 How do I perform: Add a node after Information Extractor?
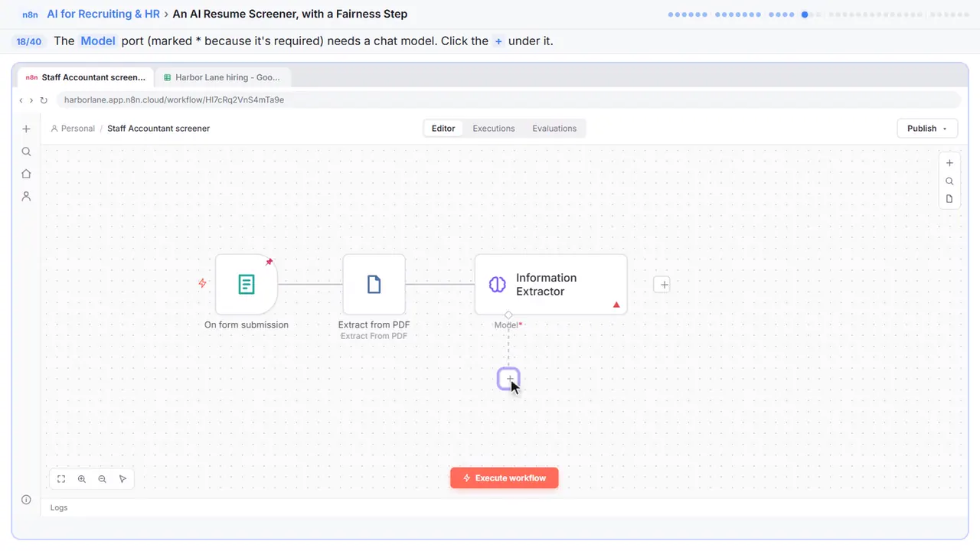click(664, 285)
